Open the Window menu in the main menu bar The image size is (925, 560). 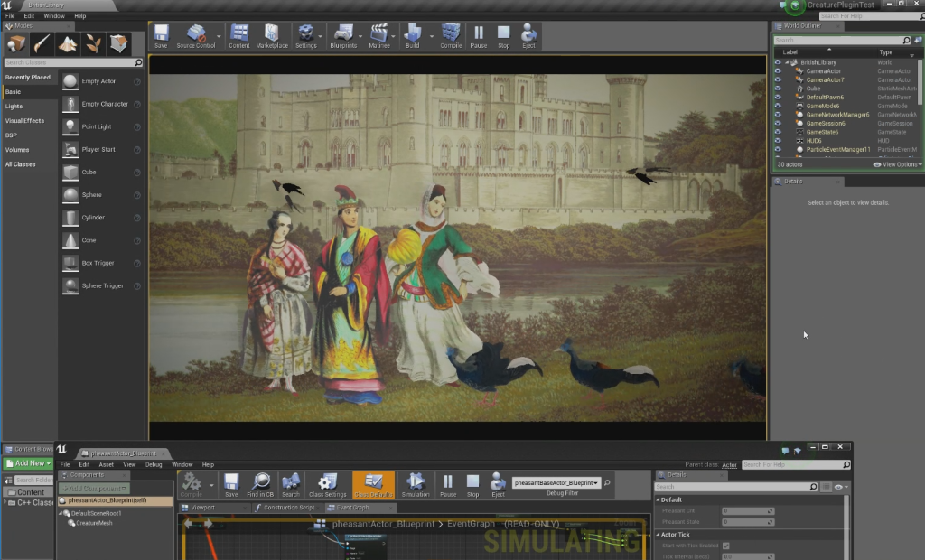pos(54,16)
